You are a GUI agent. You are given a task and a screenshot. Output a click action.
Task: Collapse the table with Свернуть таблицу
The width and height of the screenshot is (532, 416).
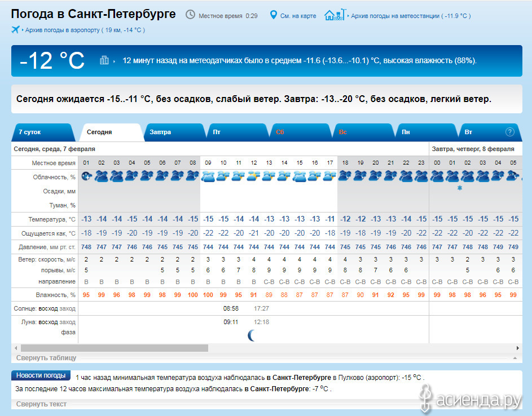46,358
